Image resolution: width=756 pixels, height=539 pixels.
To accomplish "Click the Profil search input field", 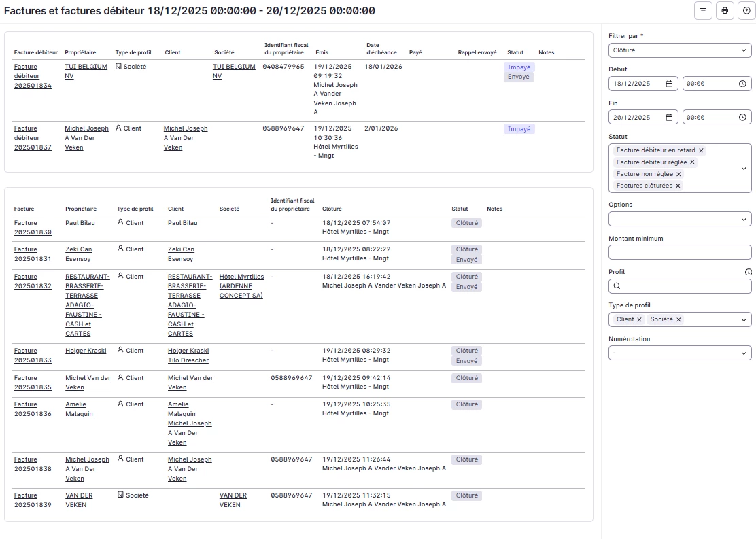I will pyautogui.click(x=680, y=286).
